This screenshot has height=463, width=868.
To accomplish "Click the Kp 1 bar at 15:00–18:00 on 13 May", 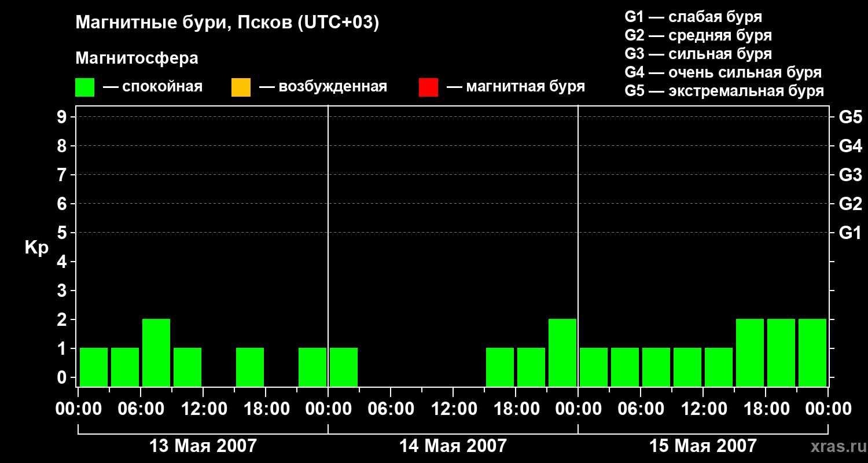I will (x=250, y=367).
